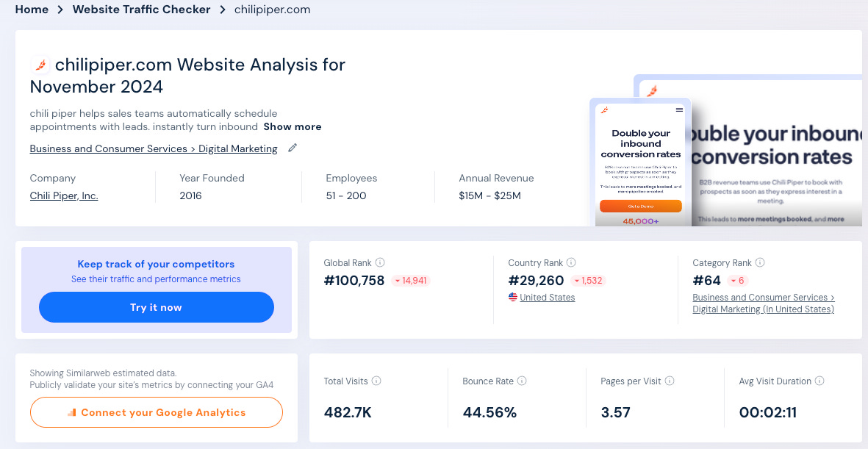Click the Total Visits value 482.7K
This screenshot has width=868, height=449.
[348, 412]
